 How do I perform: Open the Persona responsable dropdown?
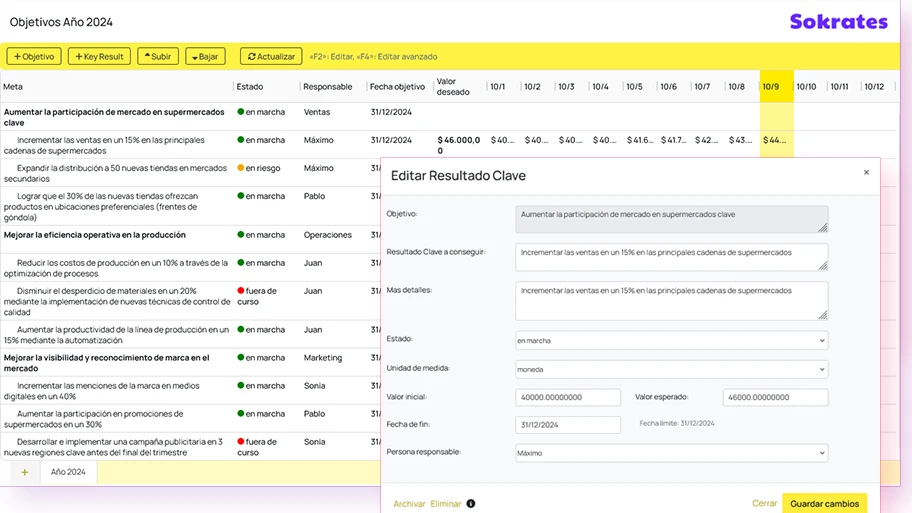(671, 453)
